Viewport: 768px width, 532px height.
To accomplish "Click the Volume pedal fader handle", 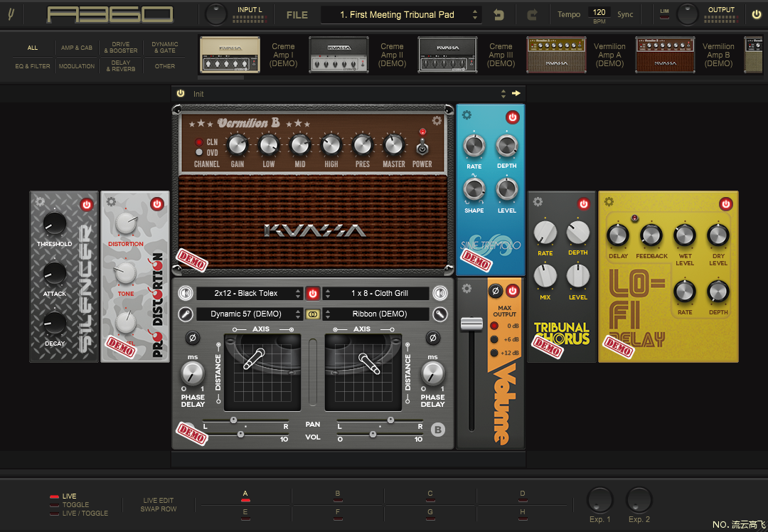I will click(471, 324).
